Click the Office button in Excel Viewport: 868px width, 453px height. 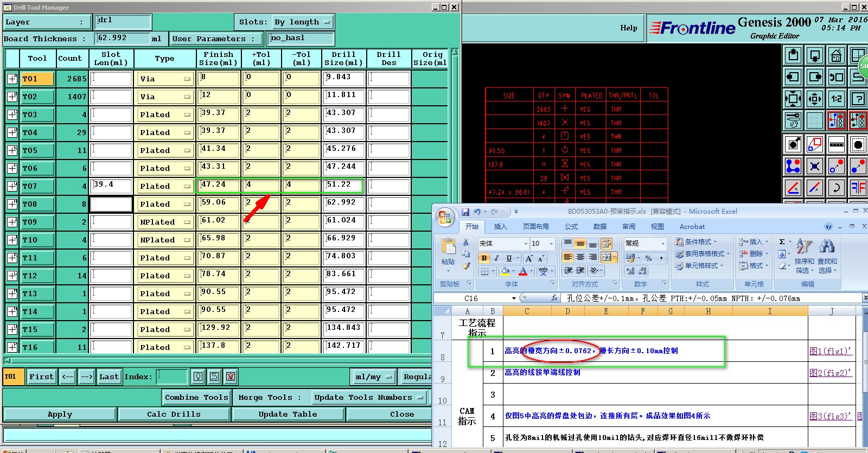[x=445, y=217]
